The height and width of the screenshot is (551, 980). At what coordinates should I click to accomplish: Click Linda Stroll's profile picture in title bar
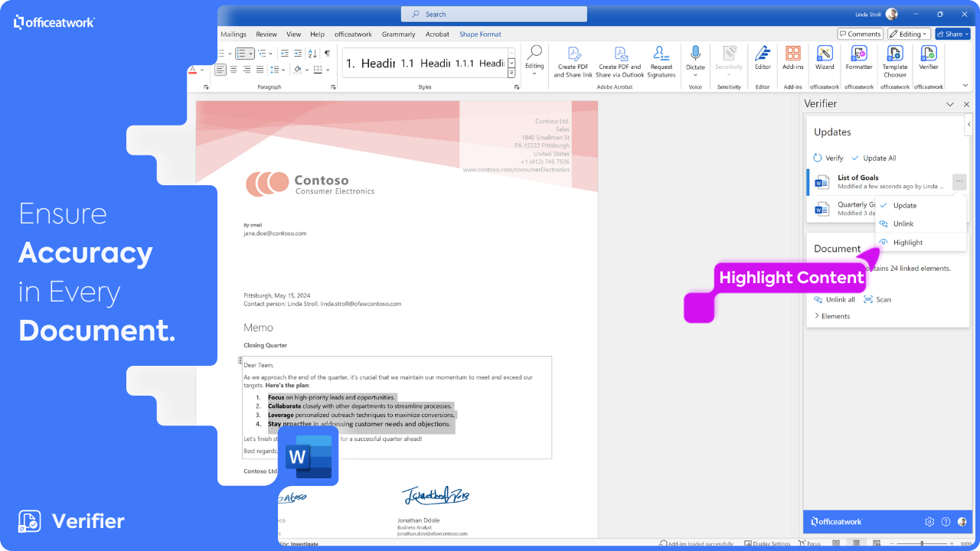892,14
